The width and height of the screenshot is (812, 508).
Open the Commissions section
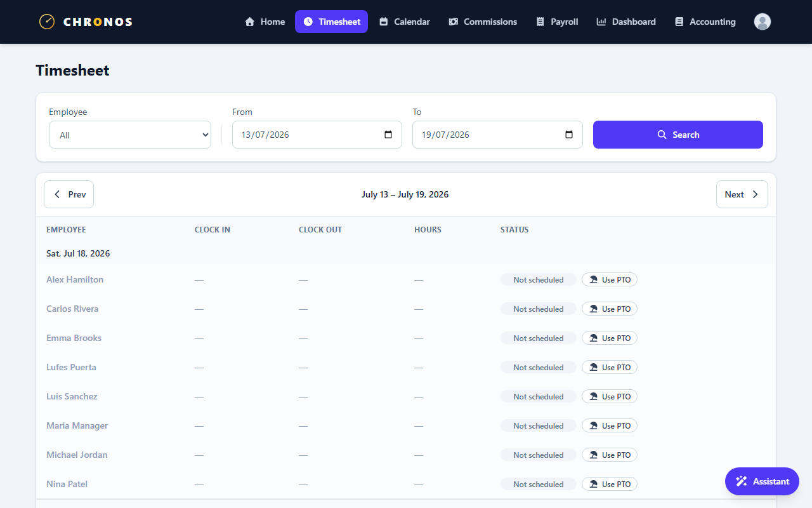click(x=483, y=22)
